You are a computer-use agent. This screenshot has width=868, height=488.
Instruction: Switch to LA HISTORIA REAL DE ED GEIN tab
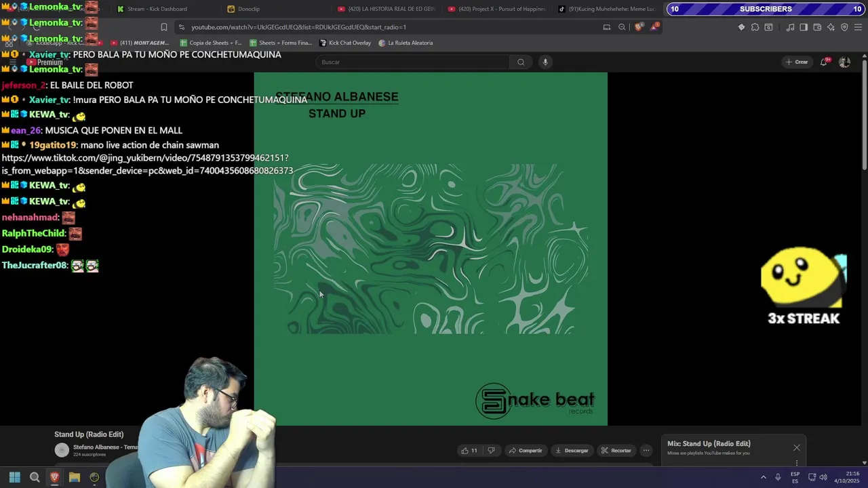(387, 9)
